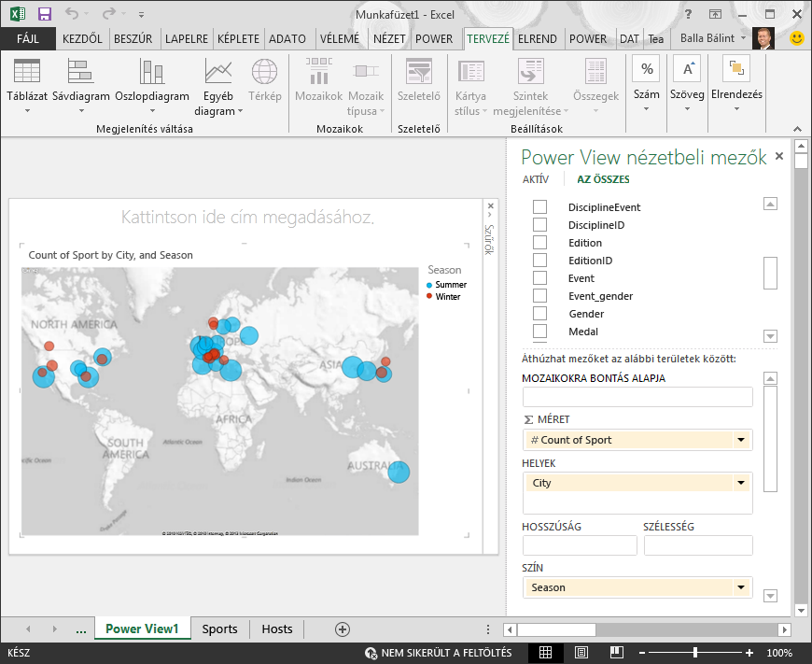Zoom out with the minus button
This screenshot has width=812, height=664.
[x=642, y=653]
